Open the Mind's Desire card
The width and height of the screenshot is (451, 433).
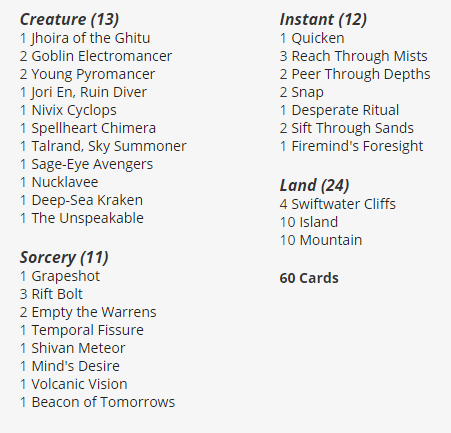(x=75, y=366)
